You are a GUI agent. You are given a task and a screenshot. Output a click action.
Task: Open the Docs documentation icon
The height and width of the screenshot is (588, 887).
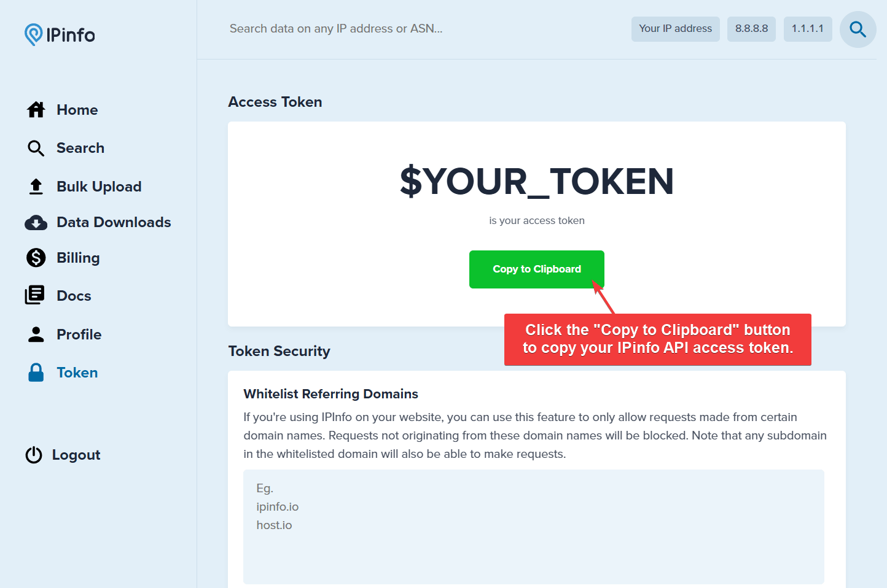click(x=36, y=295)
